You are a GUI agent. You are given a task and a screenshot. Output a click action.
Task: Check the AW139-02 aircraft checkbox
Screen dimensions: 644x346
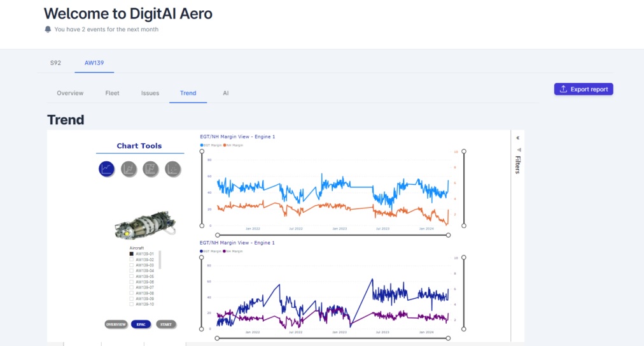[132, 259]
